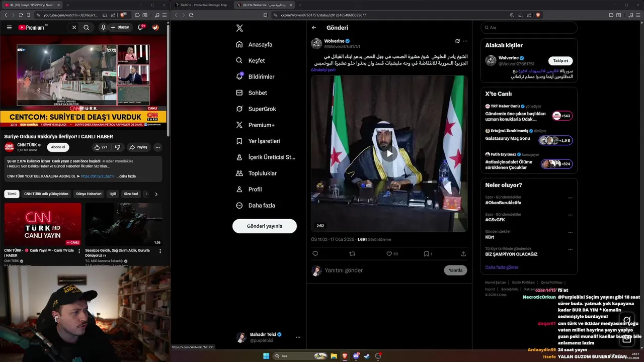This screenshot has height=362, width=644.
Task: Click the YouTube Oluştur create button
Action: (x=120, y=28)
